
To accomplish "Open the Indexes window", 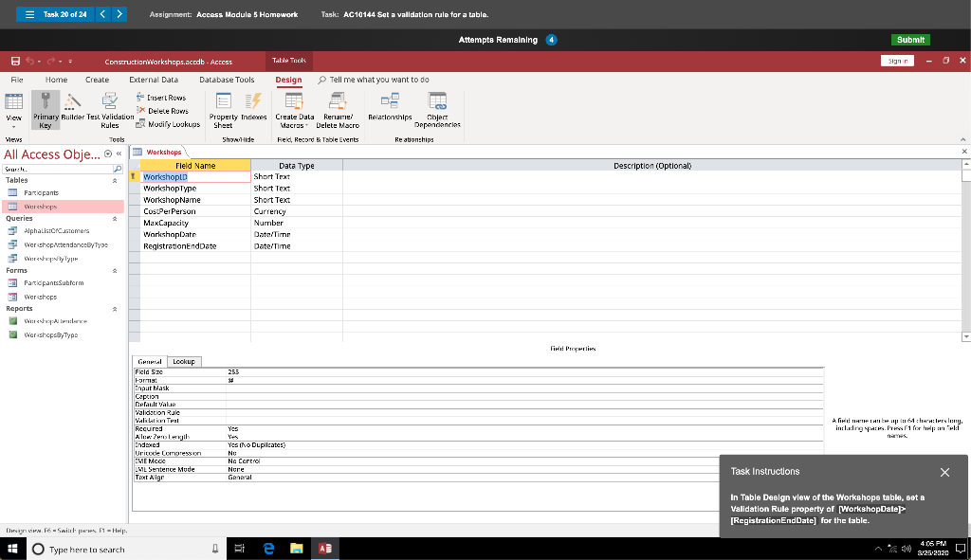I will click(x=252, y=107).
